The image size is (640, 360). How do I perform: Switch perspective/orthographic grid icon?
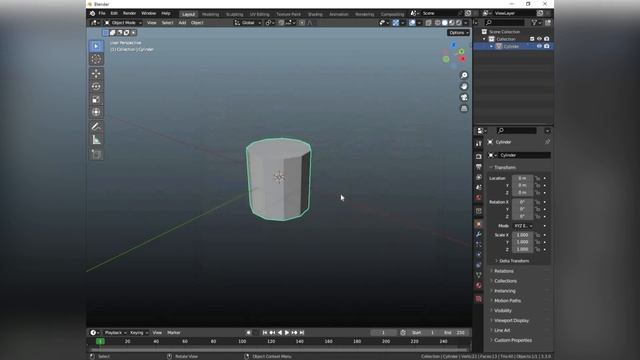(464, 109)
